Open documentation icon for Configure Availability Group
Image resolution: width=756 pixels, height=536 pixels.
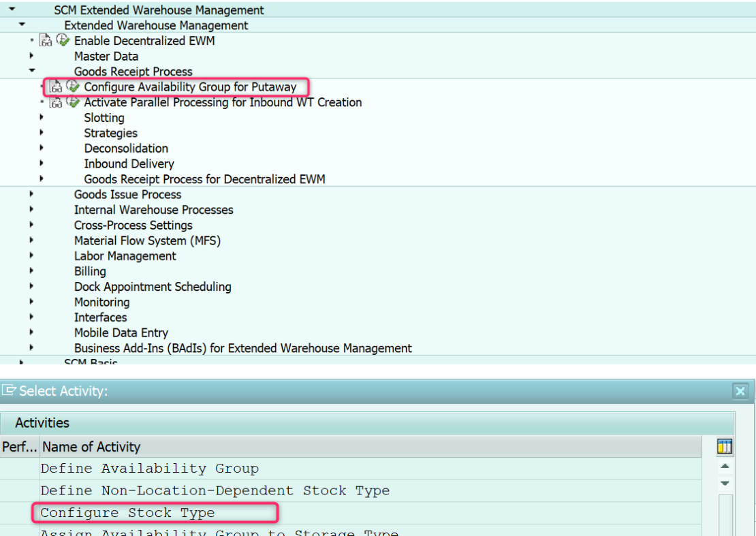pyautogui.click(x=56, y=87)
